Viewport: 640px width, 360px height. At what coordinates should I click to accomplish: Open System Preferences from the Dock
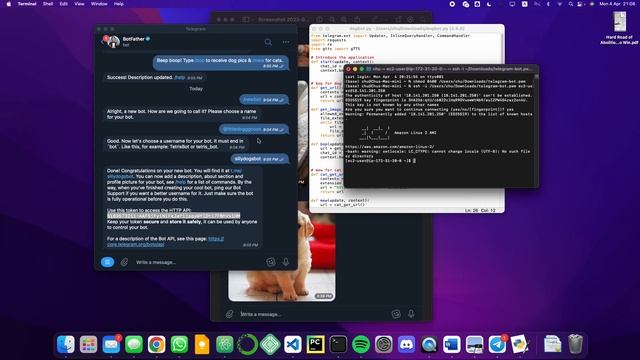tap(384, 344)
